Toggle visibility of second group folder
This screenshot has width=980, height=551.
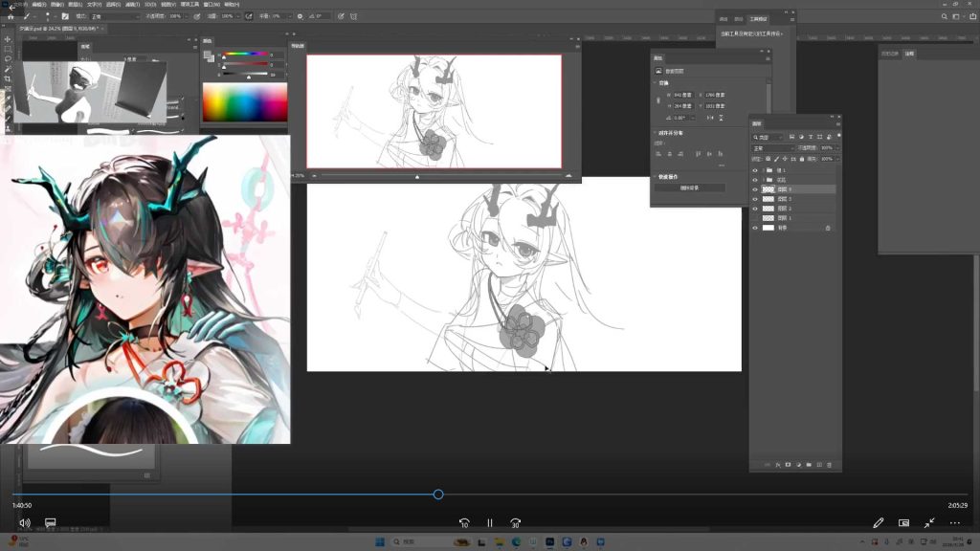tap(755, 180)
